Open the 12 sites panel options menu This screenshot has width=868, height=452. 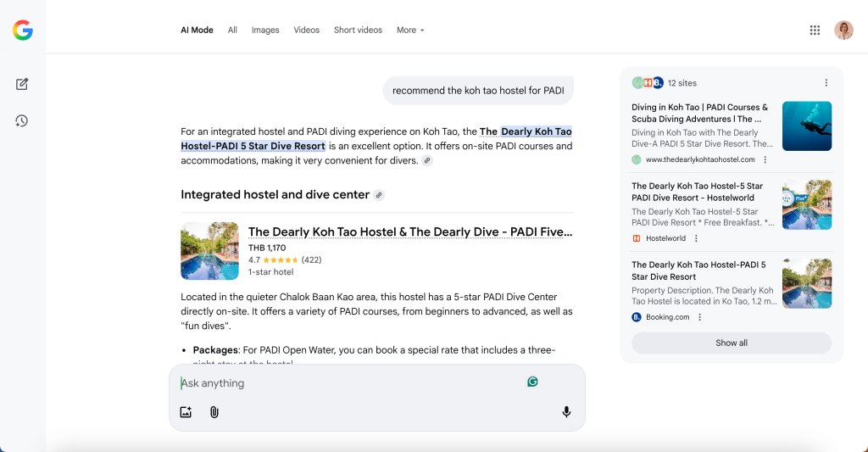pyautogui.click(x=826, y=83)
